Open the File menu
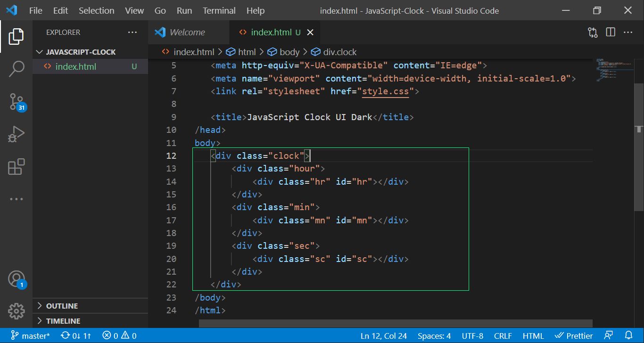Image resolution: width=644 pixels, height=343 pixels. pyautogui.click(x=35, y=10)
